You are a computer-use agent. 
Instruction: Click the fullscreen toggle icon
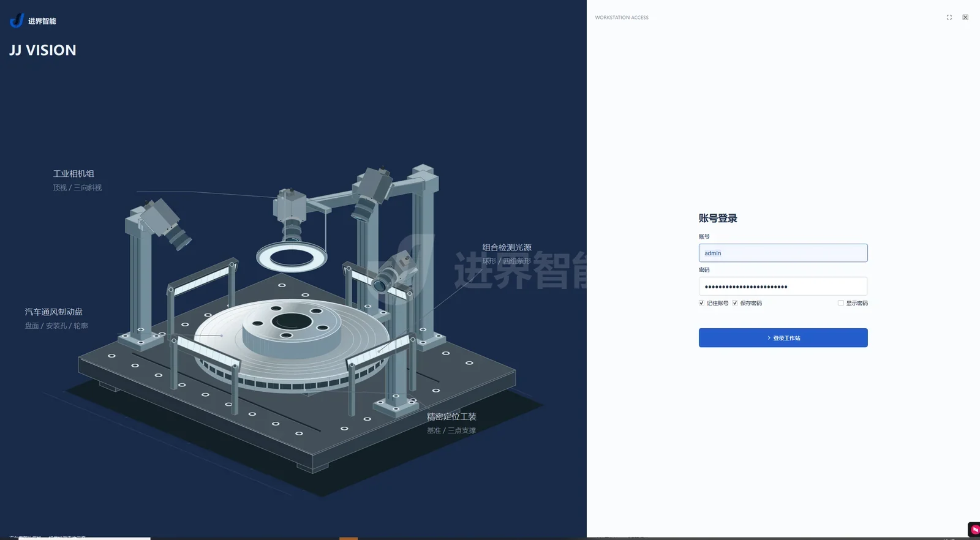coord(949,17)
